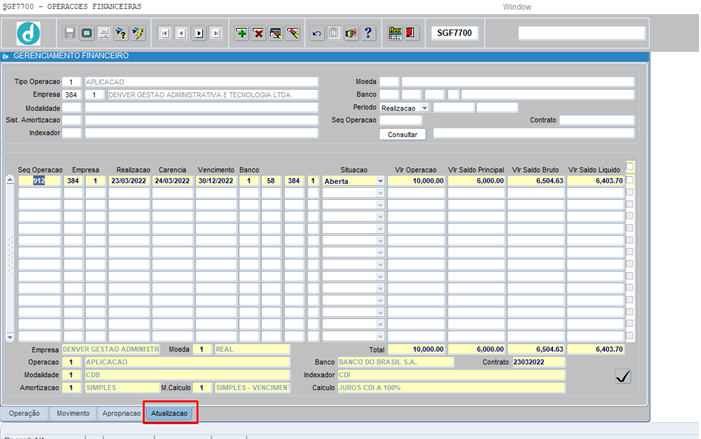Tick the checkbox on the first grid row

coord(629,181)
